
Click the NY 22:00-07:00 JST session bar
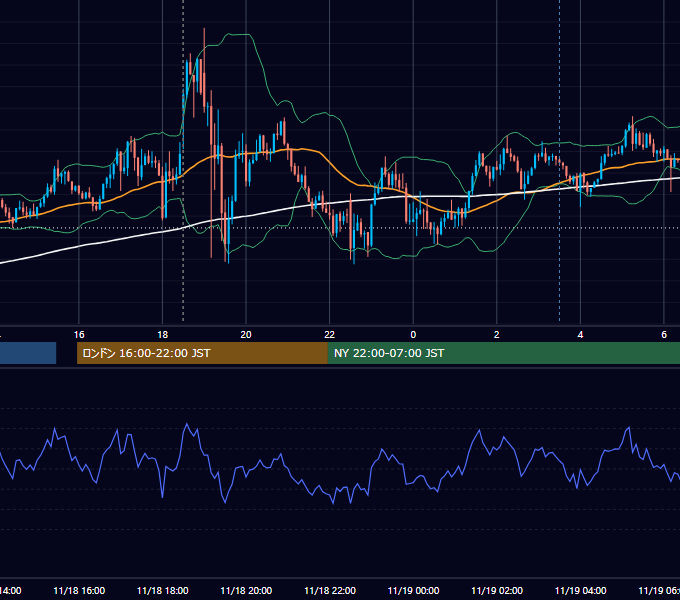click(x=503, y=353)
